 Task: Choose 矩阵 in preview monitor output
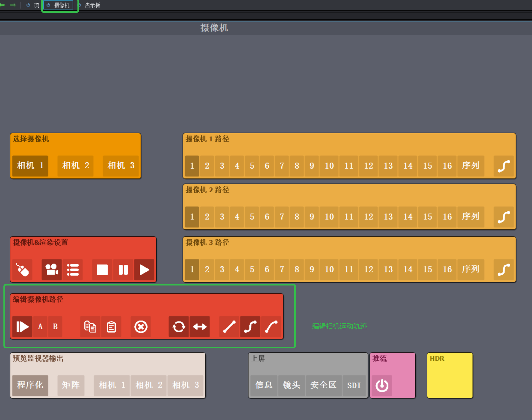pyautogui.click(x=71, y=385)
